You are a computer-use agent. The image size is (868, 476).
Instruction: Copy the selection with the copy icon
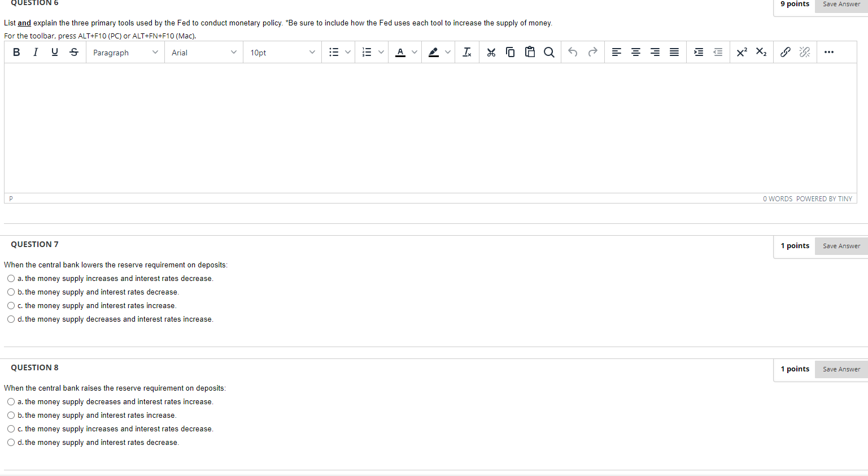511,53
